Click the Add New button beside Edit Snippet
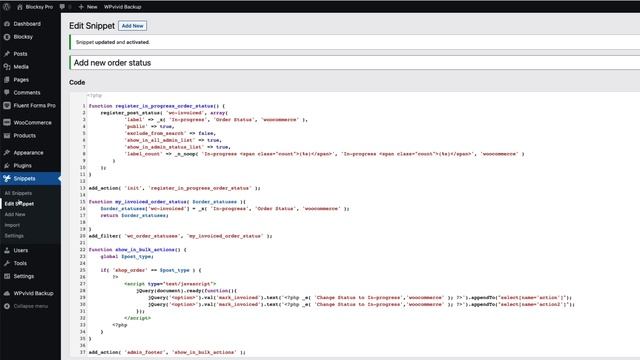This screenshot has width=640, height=360. tap(133, 26)
